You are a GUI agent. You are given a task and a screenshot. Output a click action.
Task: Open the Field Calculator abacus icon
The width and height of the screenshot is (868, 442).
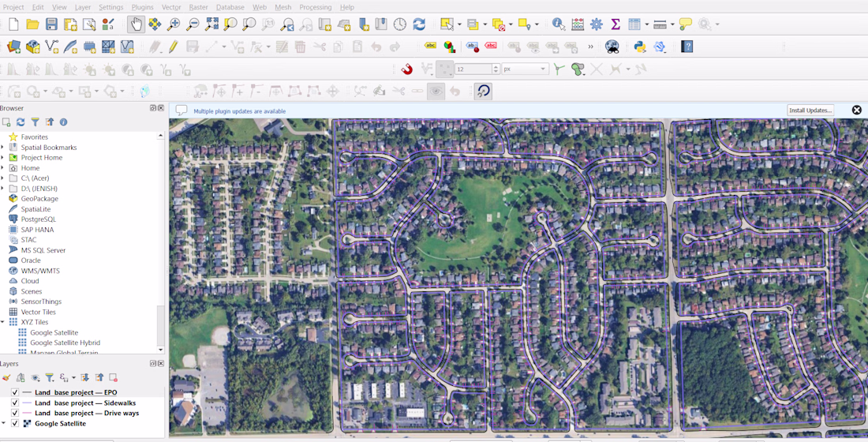tap(578, 24)
